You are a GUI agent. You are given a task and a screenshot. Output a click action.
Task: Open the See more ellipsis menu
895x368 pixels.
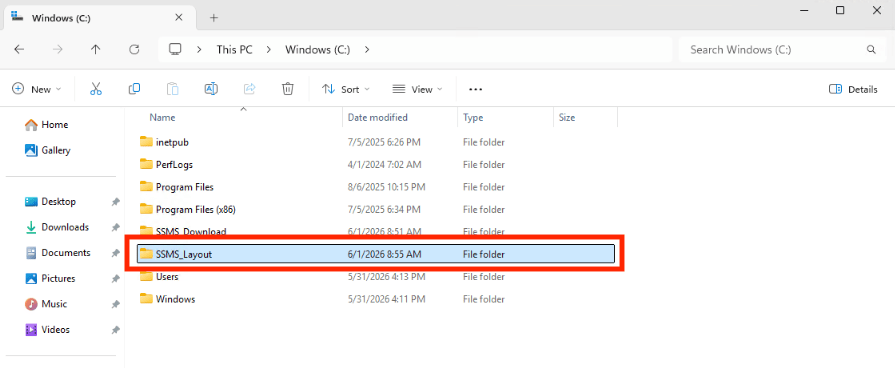(475, 90)
